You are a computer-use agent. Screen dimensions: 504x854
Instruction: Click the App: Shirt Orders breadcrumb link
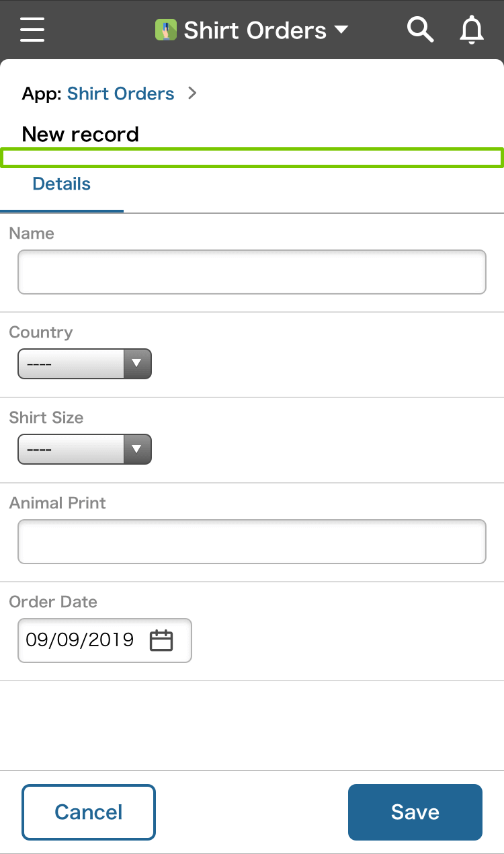[120, 93]
